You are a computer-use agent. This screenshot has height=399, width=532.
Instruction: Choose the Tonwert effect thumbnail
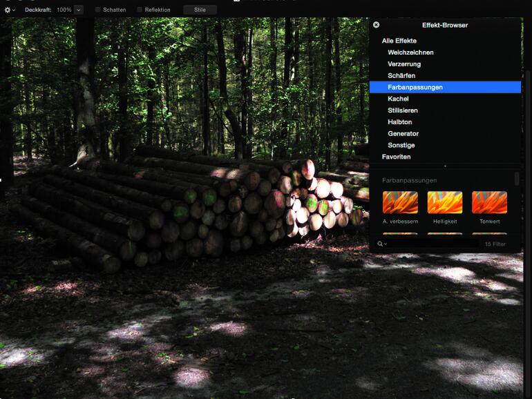click(489, 202)
